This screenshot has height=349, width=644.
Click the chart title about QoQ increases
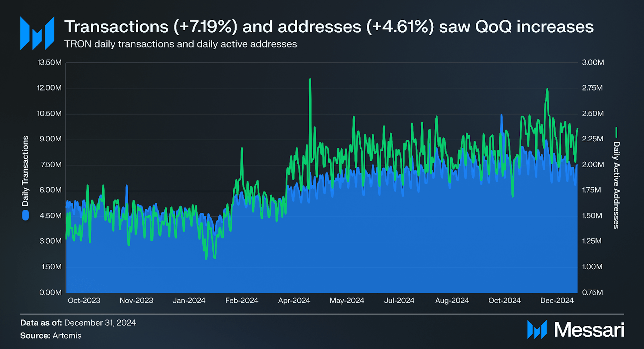pyautogui.click(x=329, y=27)
